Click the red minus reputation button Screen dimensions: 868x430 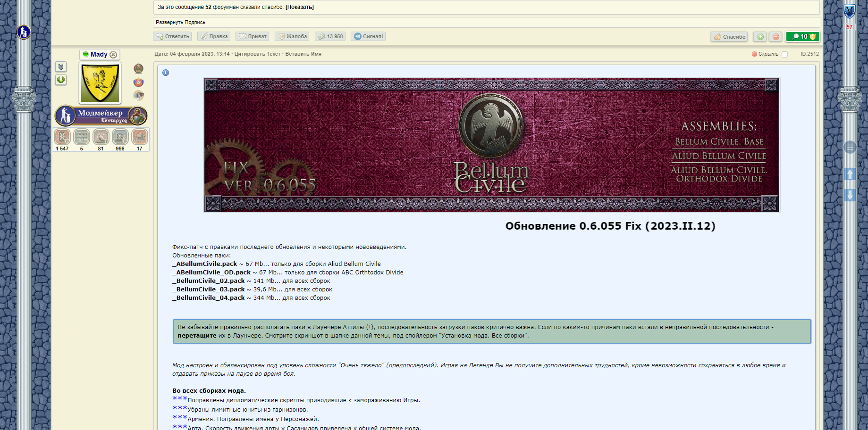tap(775, 37)
